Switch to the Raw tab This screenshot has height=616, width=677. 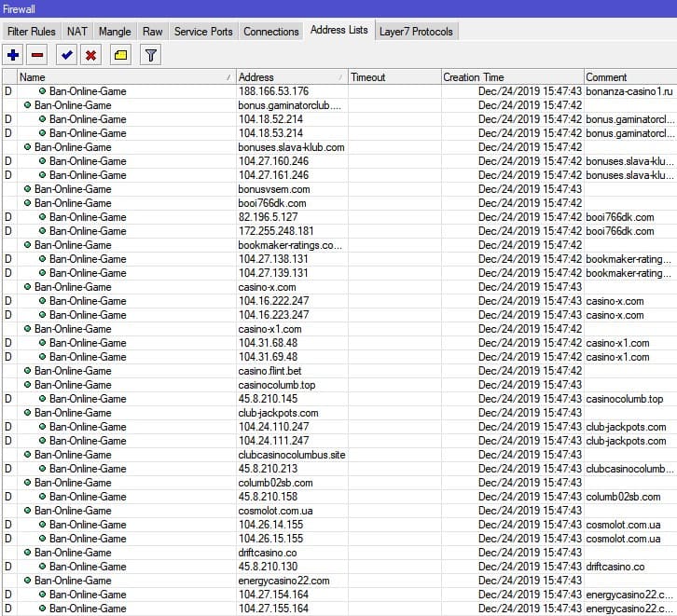click(153, 32)
